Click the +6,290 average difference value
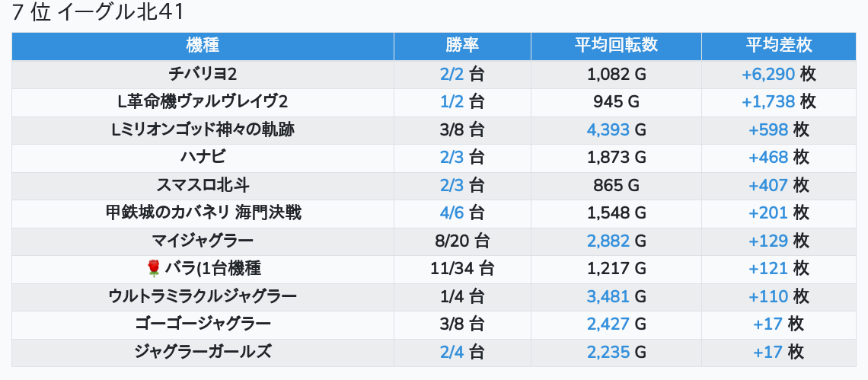This screenshot has height=380, width=868. click(767, 74)
